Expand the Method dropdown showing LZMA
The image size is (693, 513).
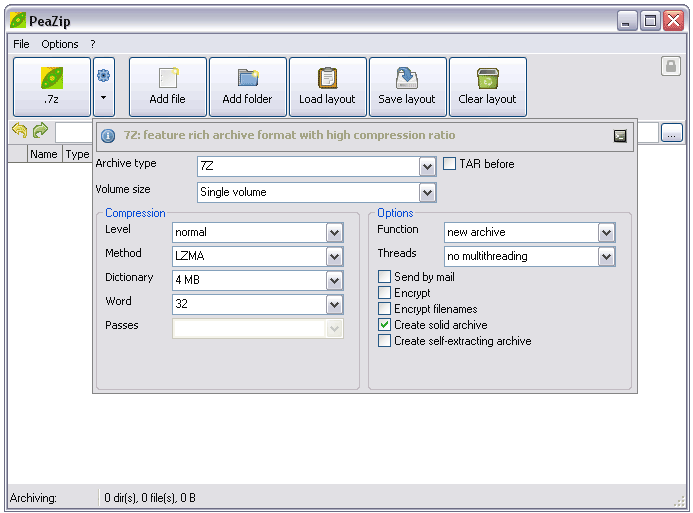coord(335,256)
